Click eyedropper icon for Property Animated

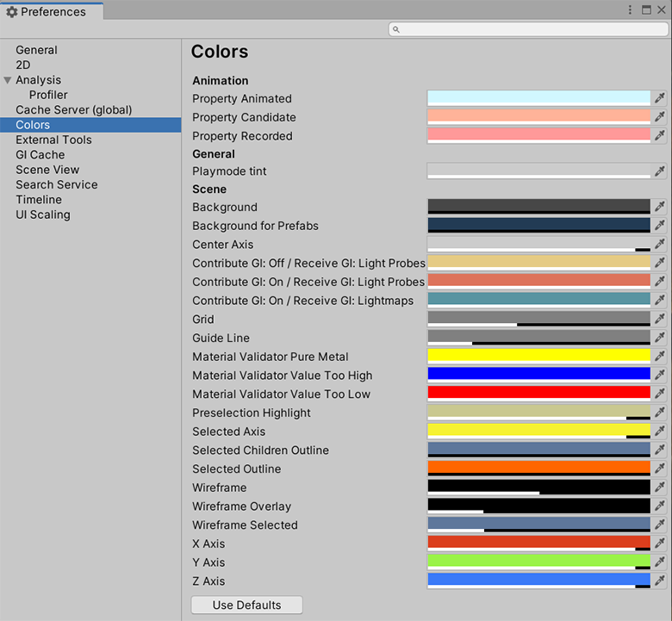click(x=659, y=98)
